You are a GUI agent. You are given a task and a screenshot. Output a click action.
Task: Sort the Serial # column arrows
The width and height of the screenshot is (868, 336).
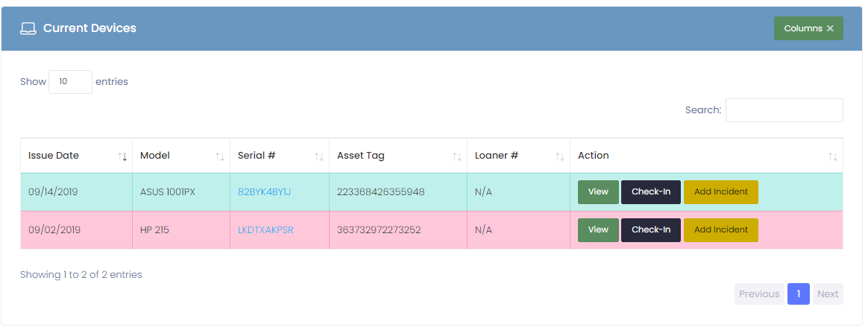319,157
